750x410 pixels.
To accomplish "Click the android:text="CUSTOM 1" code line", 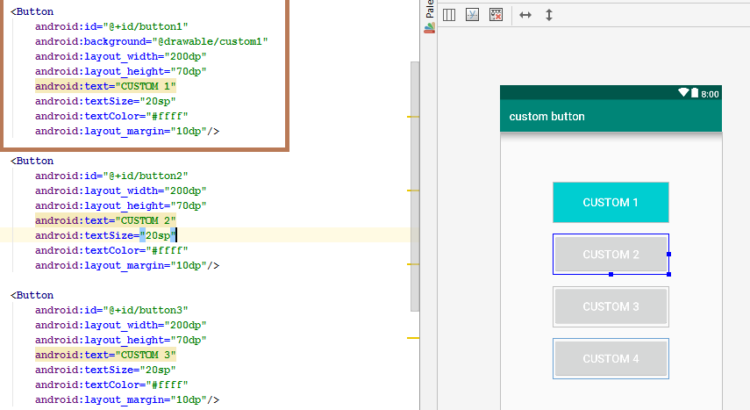I will tap(105, 86).
